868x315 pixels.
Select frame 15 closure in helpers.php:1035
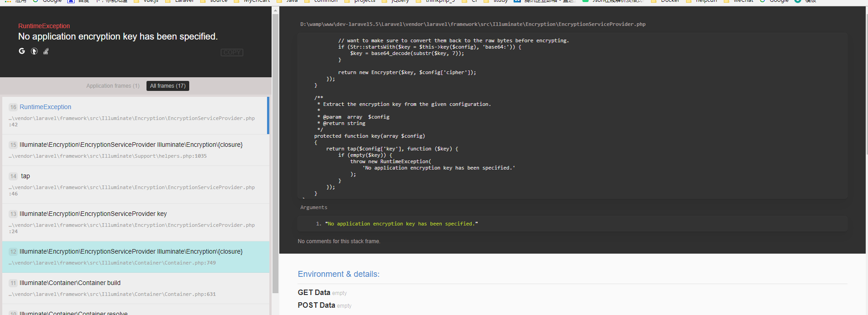pyautogui.click(x=136, y=150)
